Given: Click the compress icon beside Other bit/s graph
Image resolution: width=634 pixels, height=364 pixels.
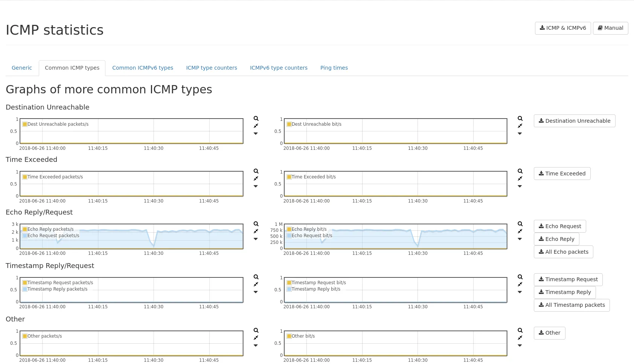Looking at the screenshot, I should coord(520,338).
